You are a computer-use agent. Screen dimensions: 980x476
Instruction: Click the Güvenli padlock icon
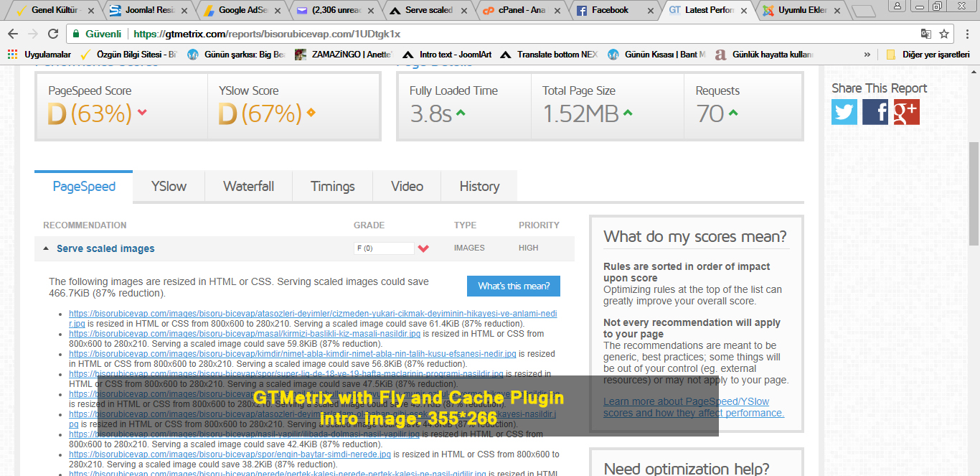76,33
